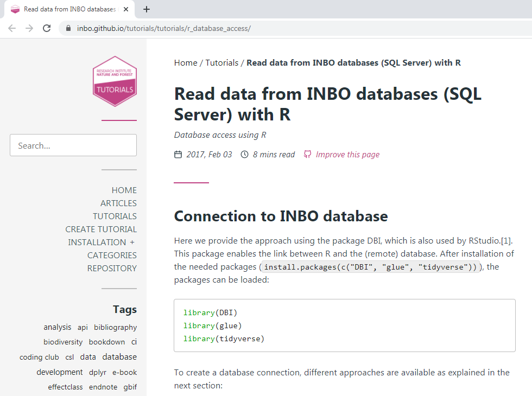532x396 pixels.
Task: Select the 'development' tag
Action: pos(60,372)
